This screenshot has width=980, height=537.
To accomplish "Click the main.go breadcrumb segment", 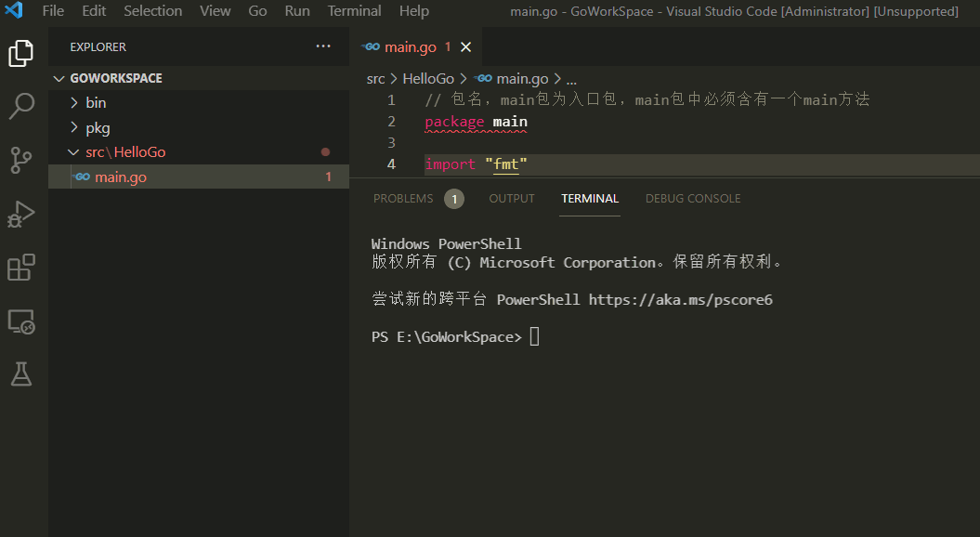I will [522, 79].
